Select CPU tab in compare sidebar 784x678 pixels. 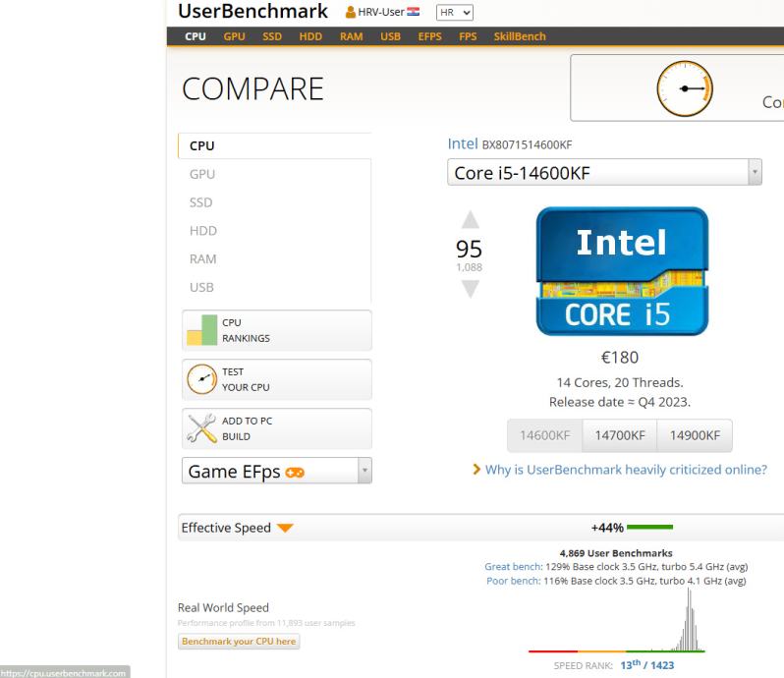click(x=274, y=146)
